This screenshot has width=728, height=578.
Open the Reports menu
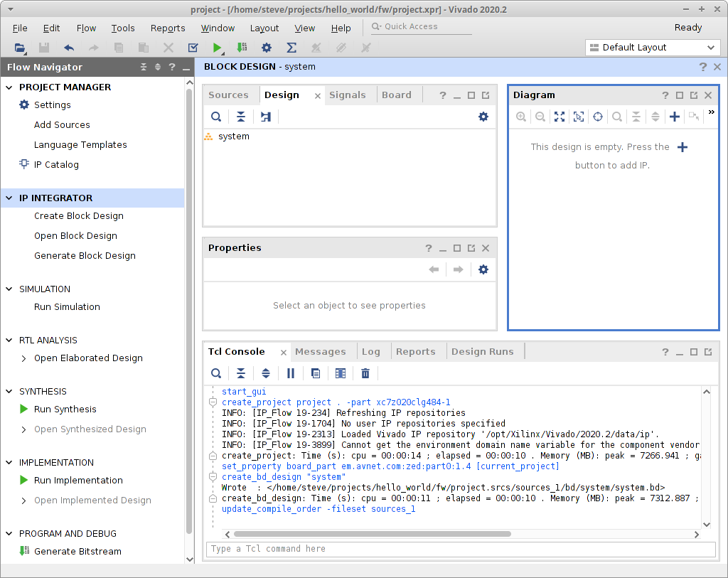coord(168,28)
